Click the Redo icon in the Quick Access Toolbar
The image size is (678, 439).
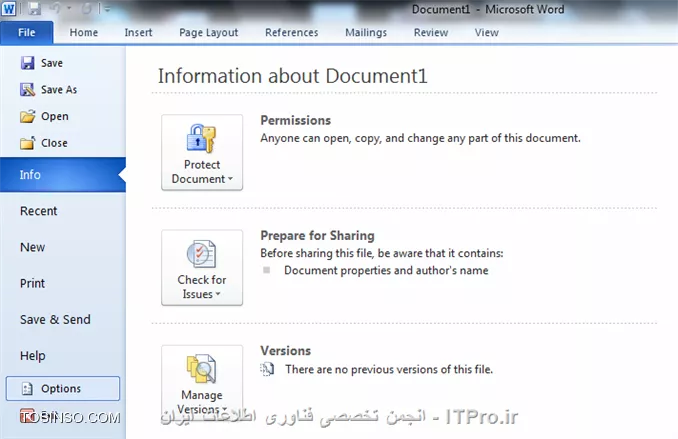[86, 8]
